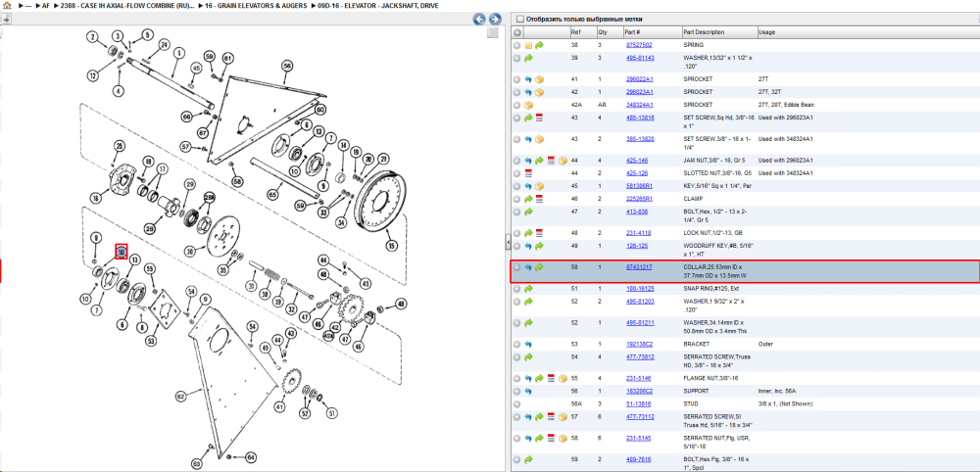The image size is (980, 472).
Task: Open part number link 51-13816
Action: click(638, 404)
